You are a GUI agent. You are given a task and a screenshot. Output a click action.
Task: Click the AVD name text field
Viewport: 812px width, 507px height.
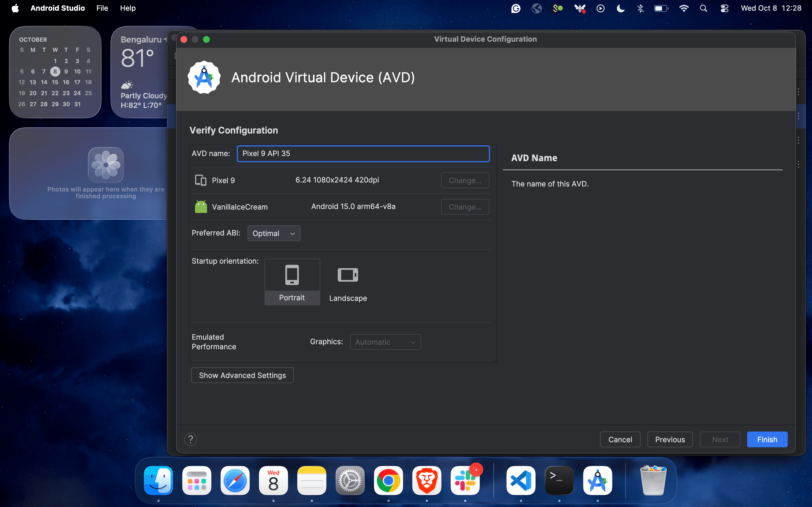point(363,154)
